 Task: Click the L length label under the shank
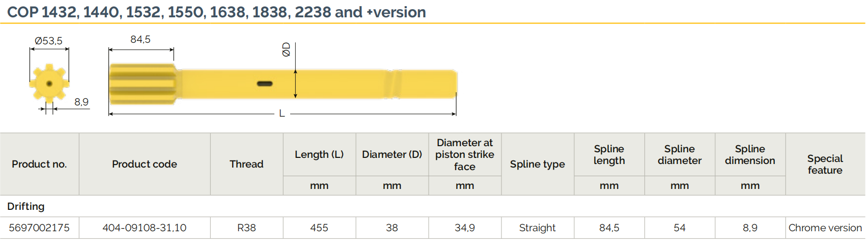pos(282,114)
